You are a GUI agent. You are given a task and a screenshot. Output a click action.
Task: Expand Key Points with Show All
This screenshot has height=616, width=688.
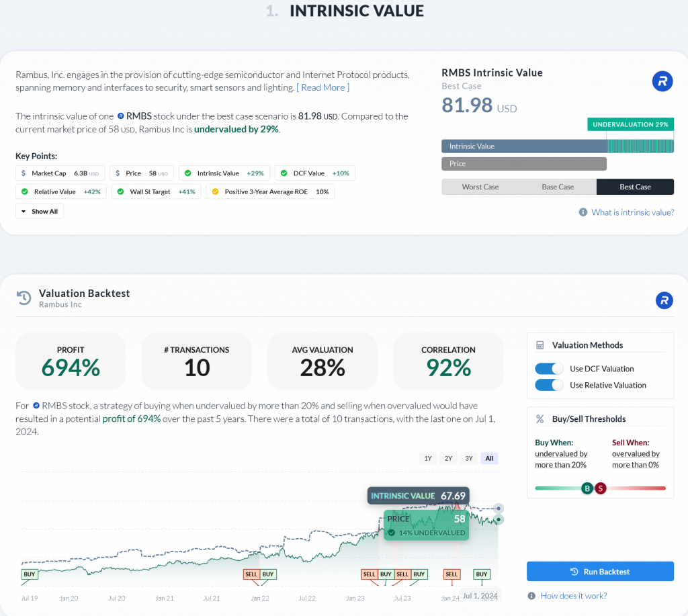click(x=40, y=211)
